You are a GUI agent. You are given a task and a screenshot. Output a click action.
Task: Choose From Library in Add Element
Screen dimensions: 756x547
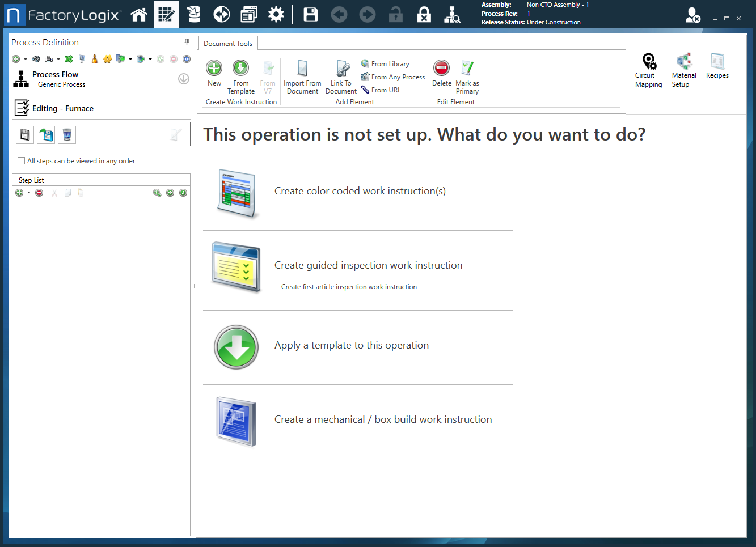[x=390, y=64]
